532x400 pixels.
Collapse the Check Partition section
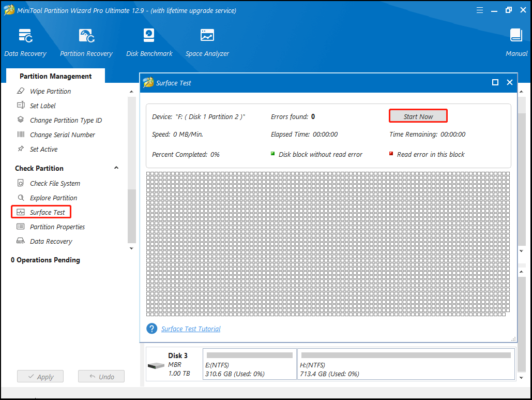[116, 168]
